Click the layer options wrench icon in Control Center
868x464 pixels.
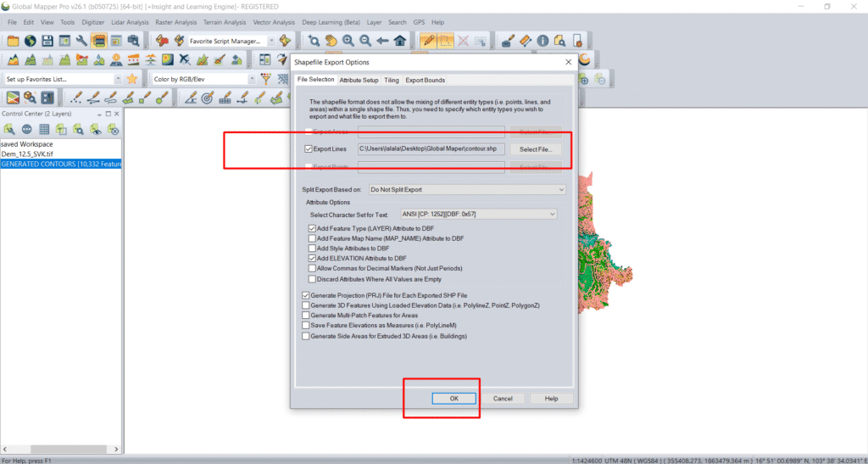click(x=9, y=129)
